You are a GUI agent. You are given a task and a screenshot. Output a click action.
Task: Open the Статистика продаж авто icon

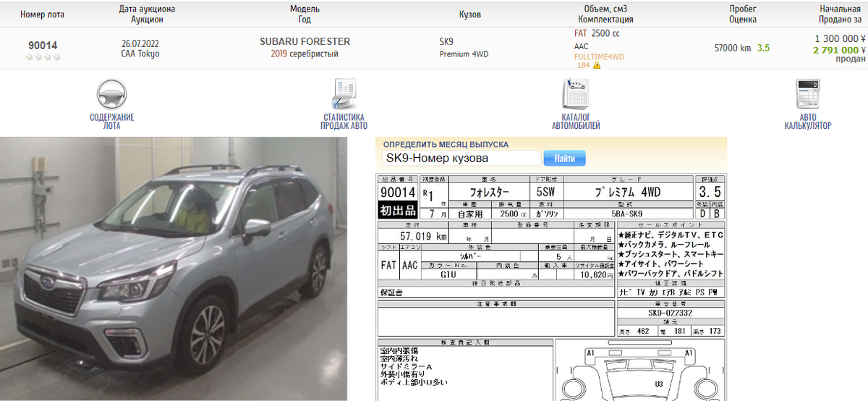point(344,94)
